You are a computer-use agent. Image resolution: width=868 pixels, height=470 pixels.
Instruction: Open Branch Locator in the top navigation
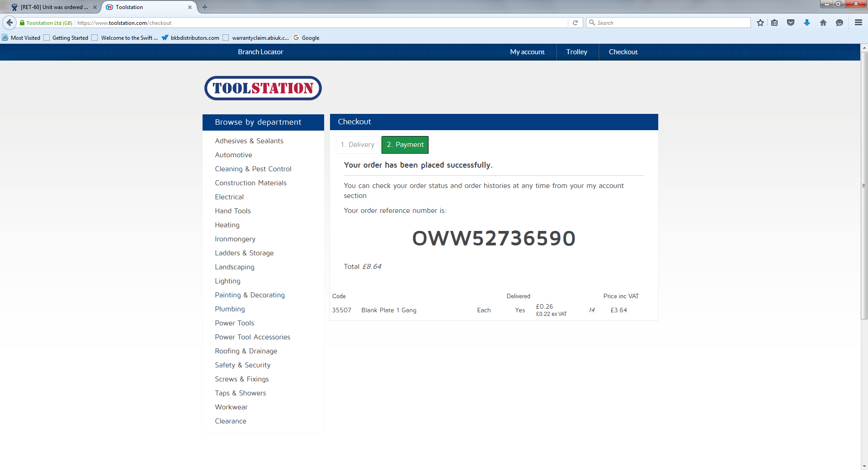point(261,52)
